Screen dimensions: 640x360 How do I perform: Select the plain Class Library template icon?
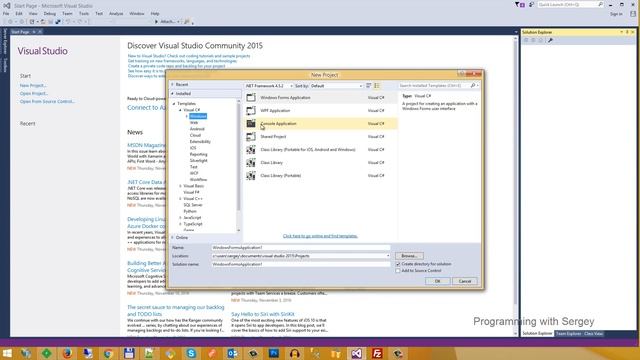pyautogui.click(x=251, y=162)
